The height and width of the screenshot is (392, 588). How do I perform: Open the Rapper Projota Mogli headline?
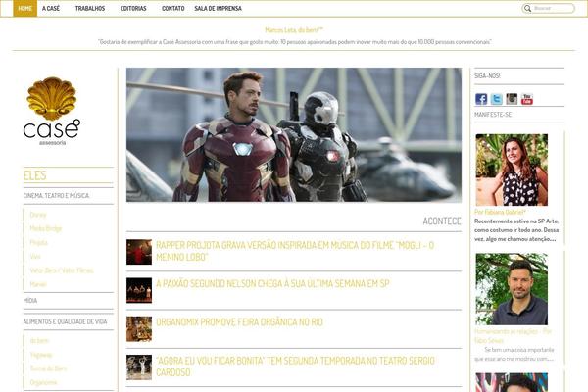coord(295,251)
